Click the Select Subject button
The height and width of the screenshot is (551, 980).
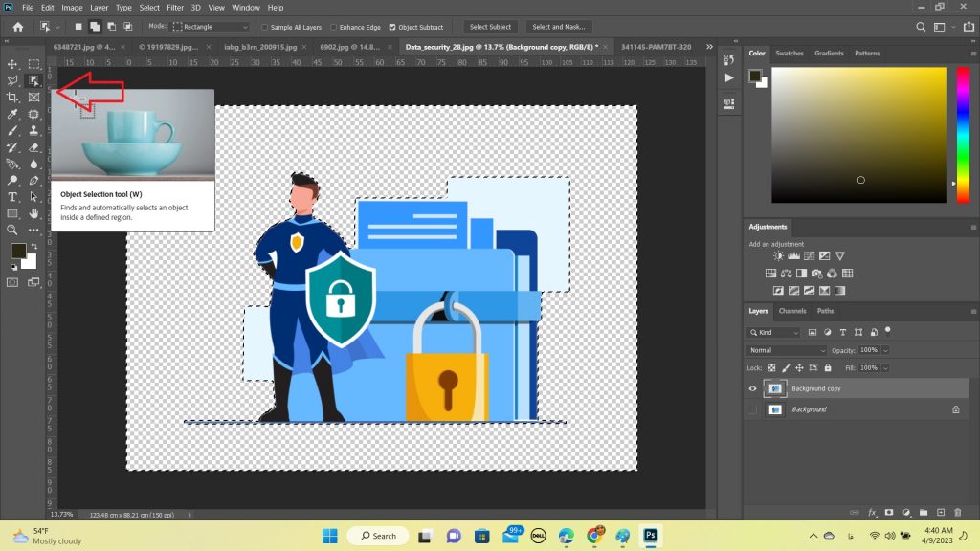(491, 27)
